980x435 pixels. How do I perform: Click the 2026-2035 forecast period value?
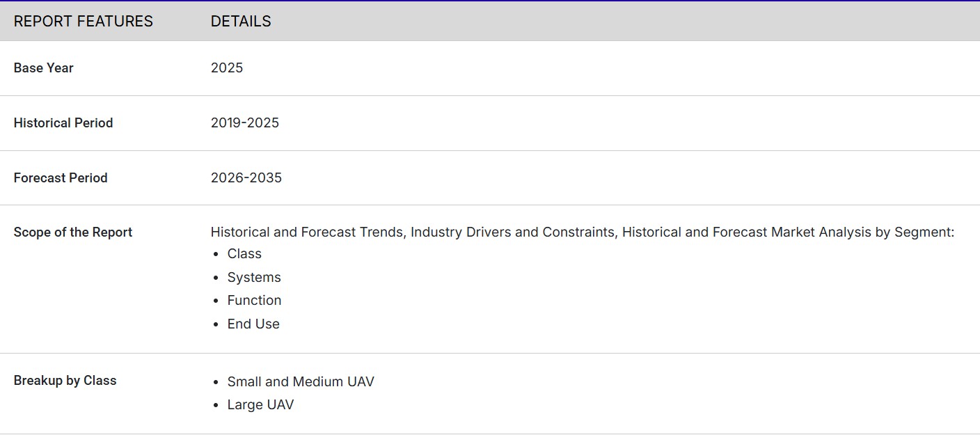click(246, 178)
